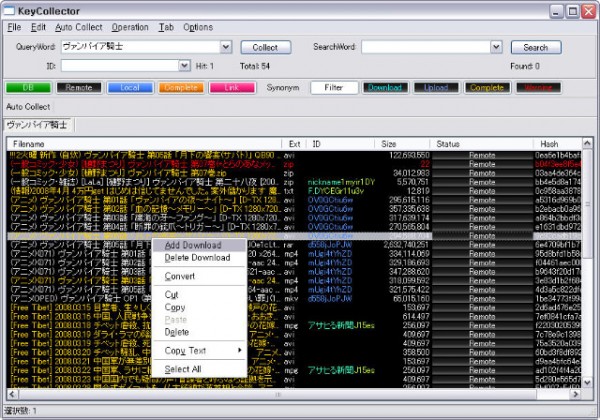Select row with size 122,693,550
Image resolution: width=600 pixels, height=420 pixels.
click(x=294, y=155)
